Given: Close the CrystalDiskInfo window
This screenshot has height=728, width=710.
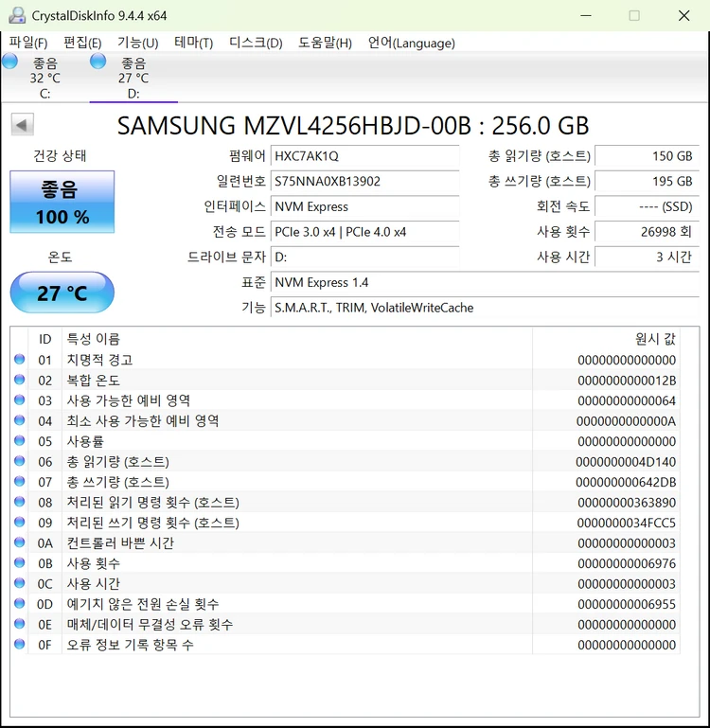Looking at the screenshot, I should click(683, 15).
